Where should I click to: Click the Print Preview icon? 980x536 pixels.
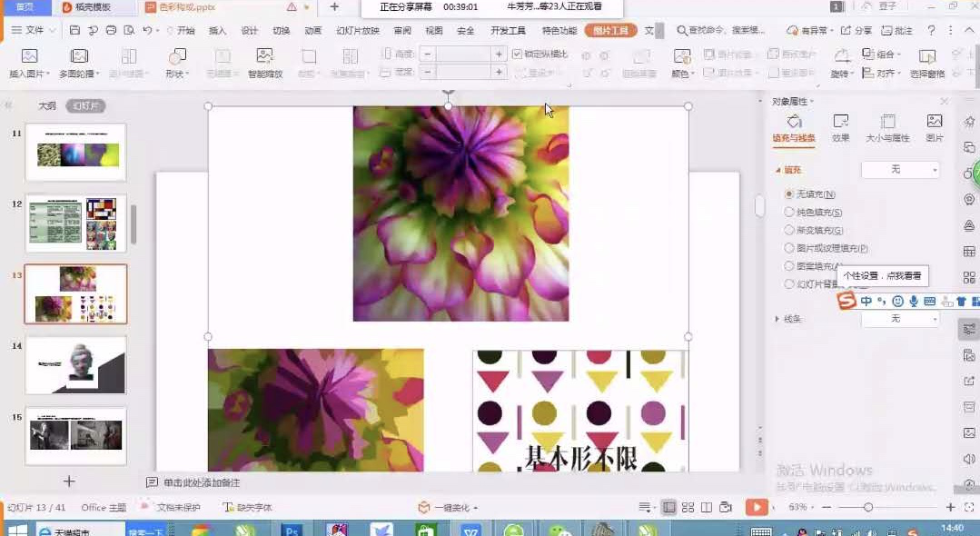pyautogui.click(x=129, y=30)
